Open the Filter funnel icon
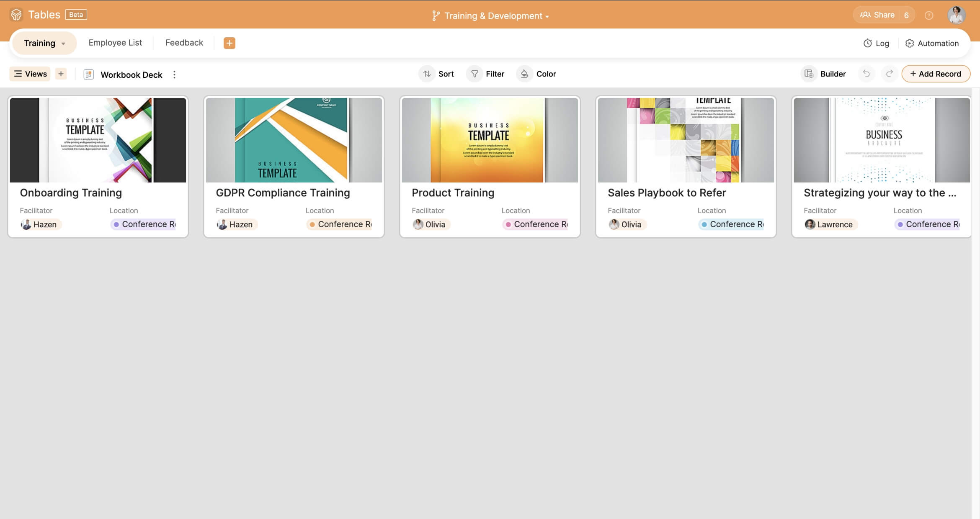The image size is (980, 519). pos(475,74)
